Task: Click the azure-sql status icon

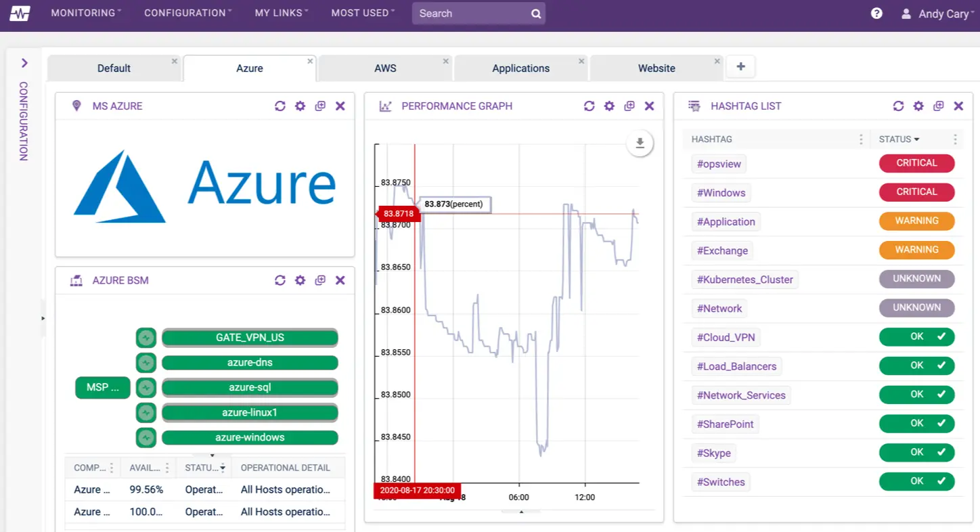Action: click(146, 388)
